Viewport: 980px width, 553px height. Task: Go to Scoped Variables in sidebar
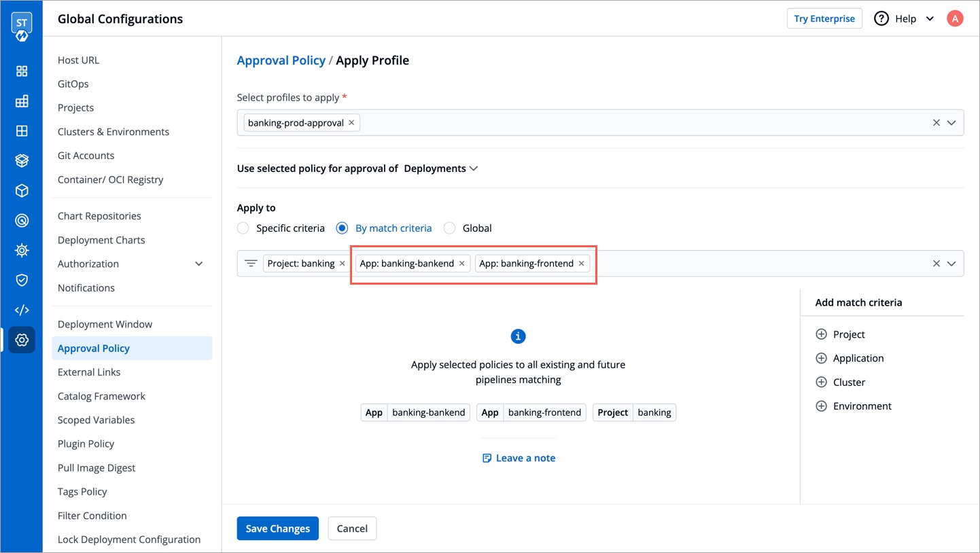[x=96, y=420]
